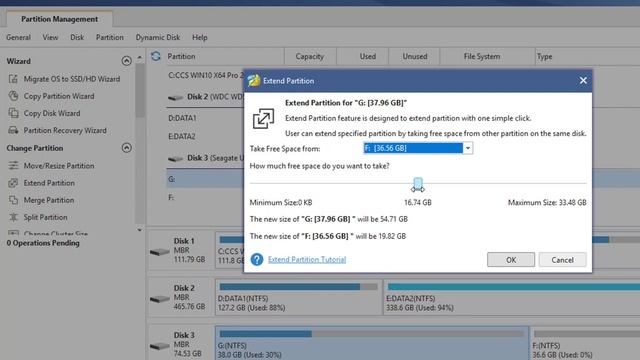Open the View menu

click(x=50, y=37)
